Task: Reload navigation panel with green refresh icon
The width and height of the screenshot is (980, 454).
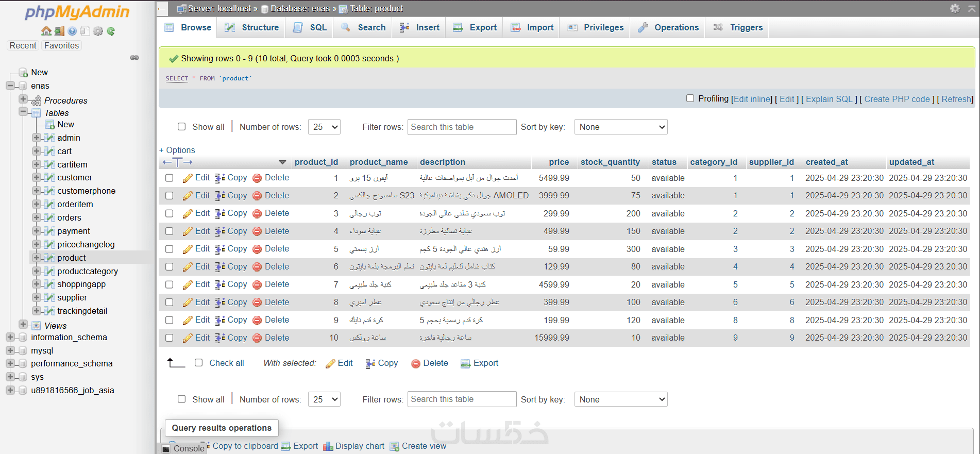Action: coord(111,31)
